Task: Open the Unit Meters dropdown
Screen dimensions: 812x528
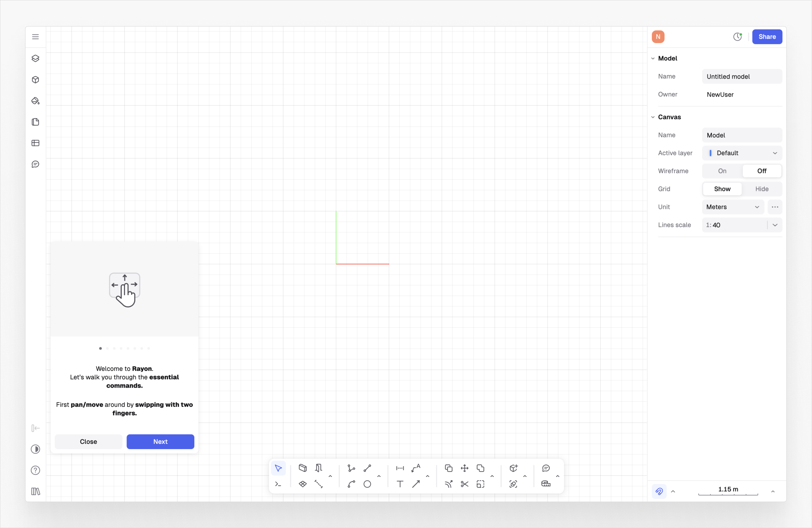Action: tap(732, 207)
